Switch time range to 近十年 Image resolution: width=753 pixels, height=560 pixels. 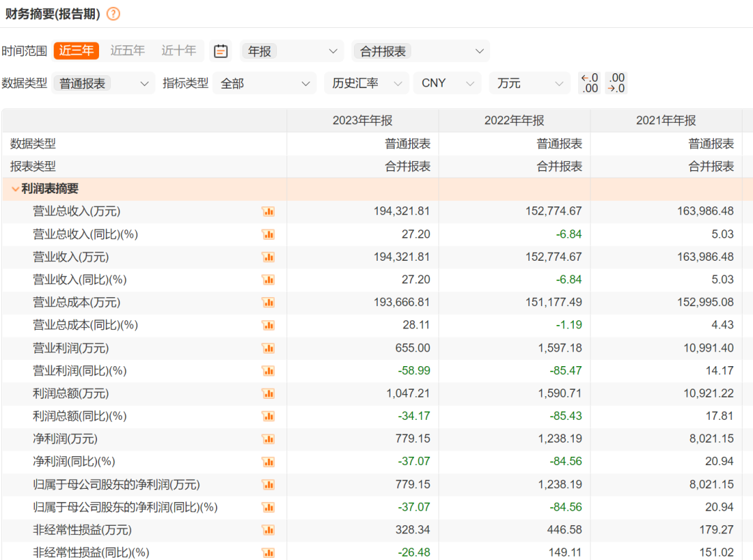pyautogui.click(x=178, y=51)
